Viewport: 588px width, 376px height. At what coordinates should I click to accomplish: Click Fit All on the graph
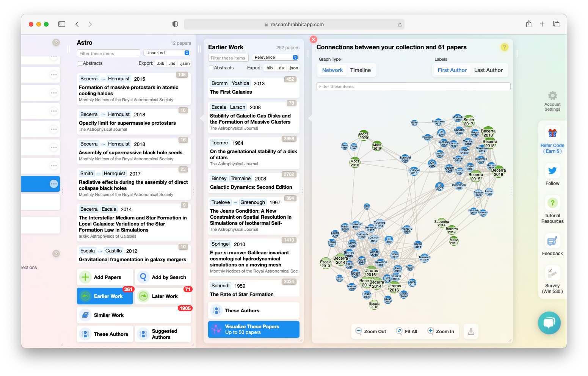(407, 331)
